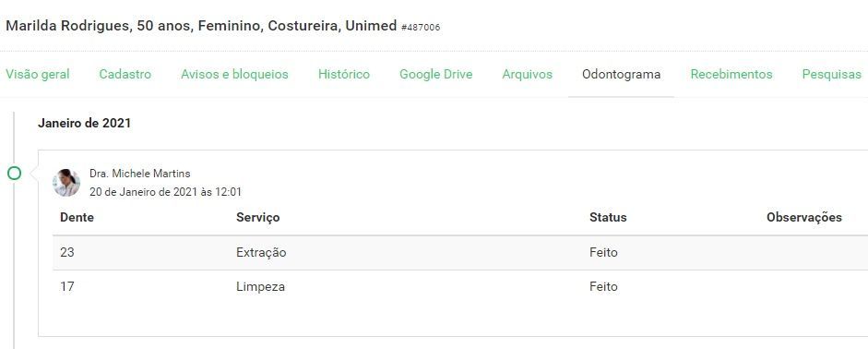Click the Janeiro de 2021 heading
The width and height of the screenshot is (868, 349).
84,123
